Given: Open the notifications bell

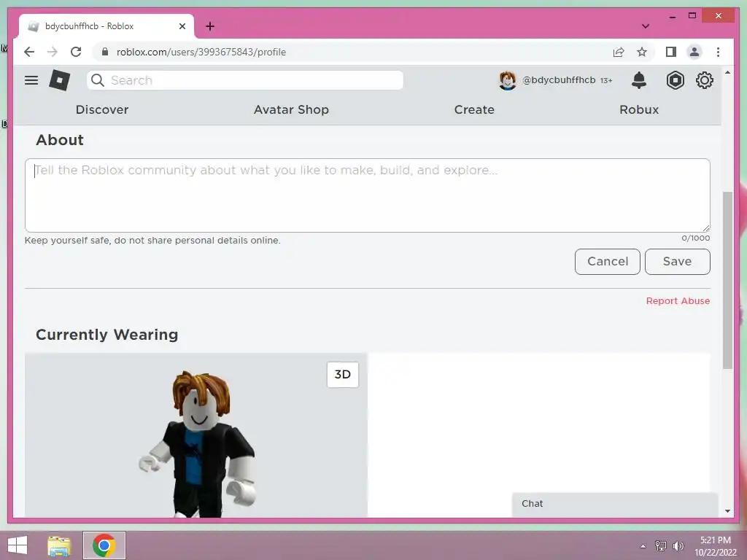Looking at the screenshot, I should (639, 80).
